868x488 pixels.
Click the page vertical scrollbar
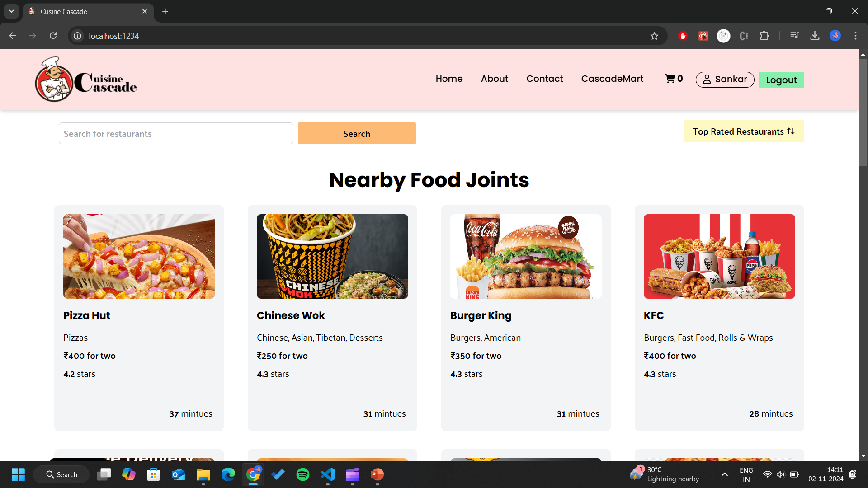[x=863, y=113]
